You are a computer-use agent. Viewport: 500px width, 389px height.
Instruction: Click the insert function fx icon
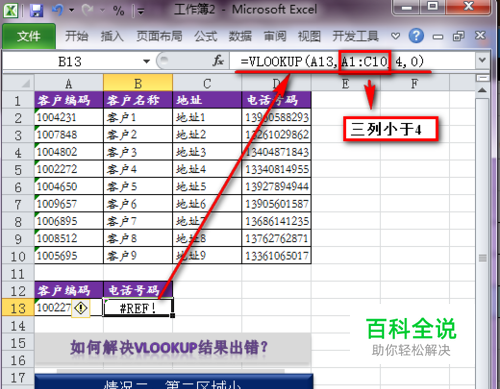[218, 61]
